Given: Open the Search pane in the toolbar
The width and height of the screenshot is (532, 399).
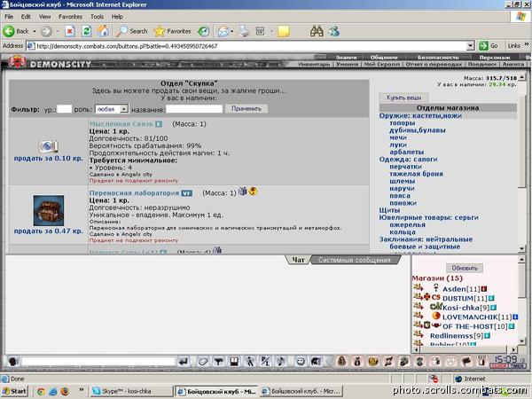Looking at the screenshot, I should point(131,31).
